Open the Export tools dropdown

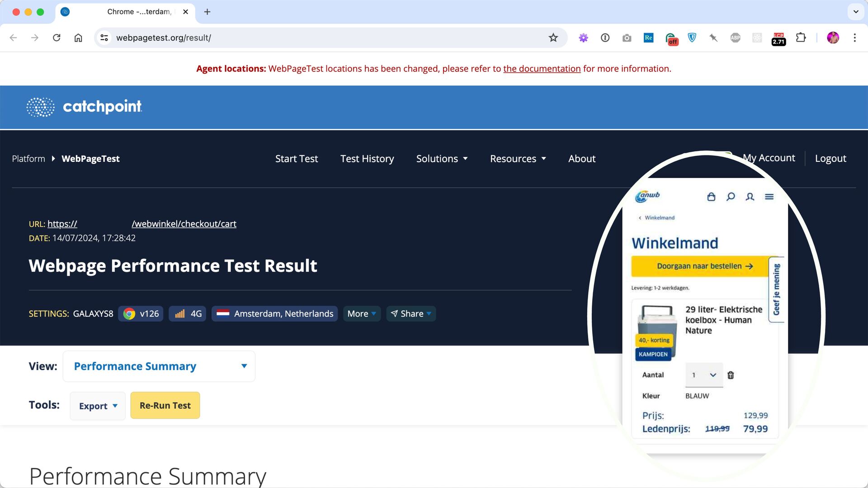98,406
